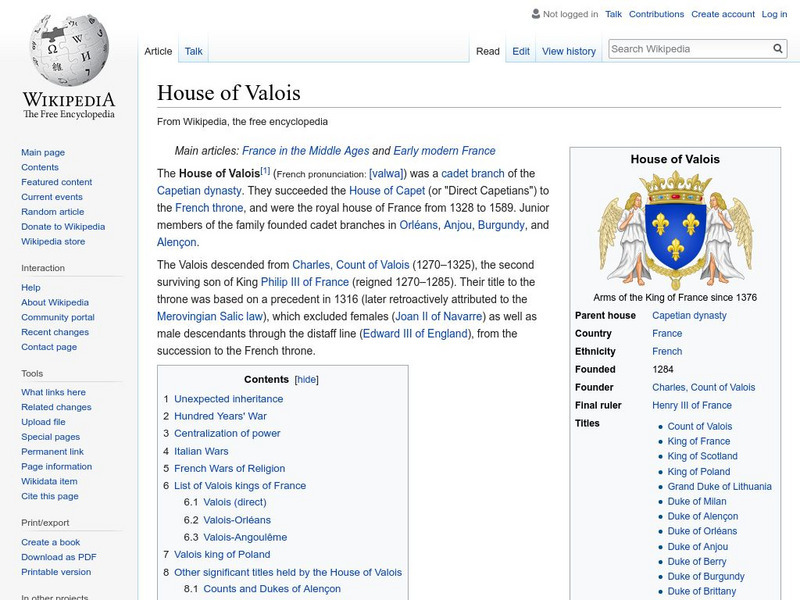Jump to Hundred Years' War section
The height and width of the screenshot is (600, 800).
[220, 416]
